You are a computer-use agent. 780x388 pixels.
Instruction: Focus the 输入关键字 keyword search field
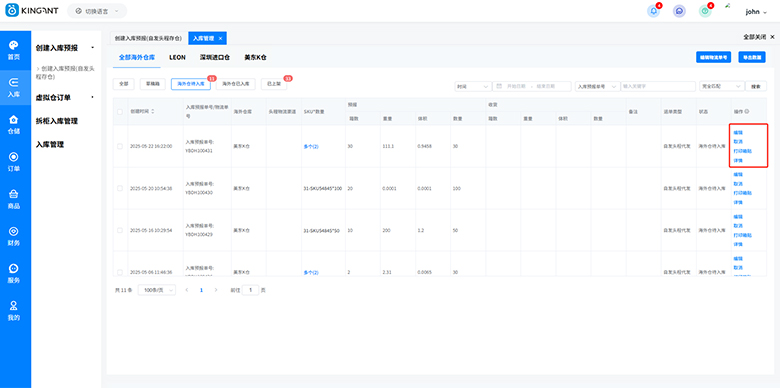click(x=658, y=86)
